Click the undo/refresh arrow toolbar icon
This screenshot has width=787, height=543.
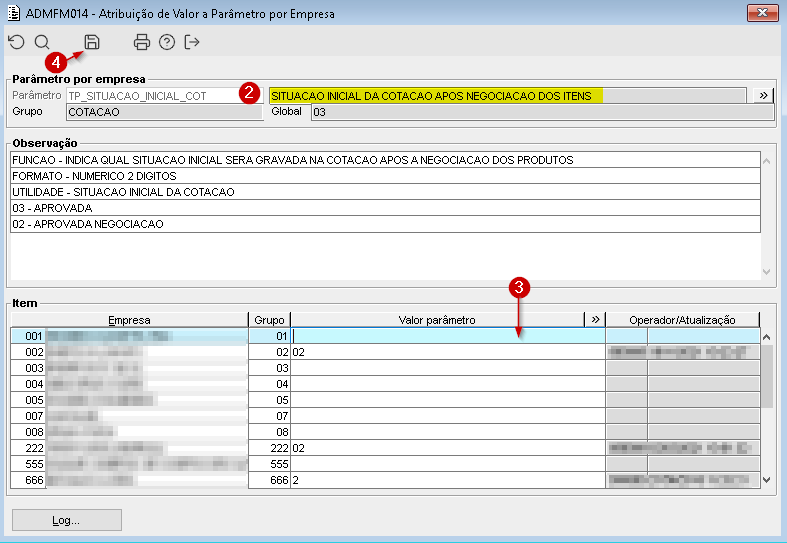tap(17, 42)
